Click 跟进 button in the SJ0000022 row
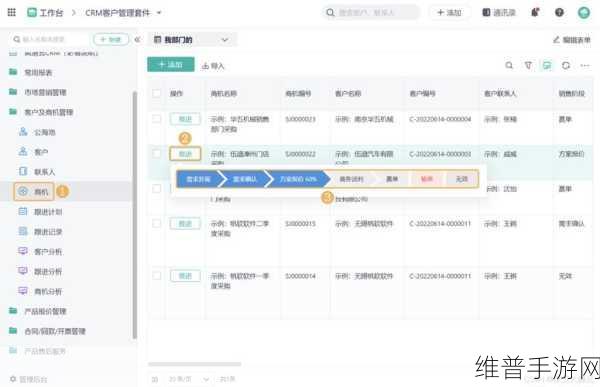The width and height of the screenshot is (600, 387). [x=185, y=154]
